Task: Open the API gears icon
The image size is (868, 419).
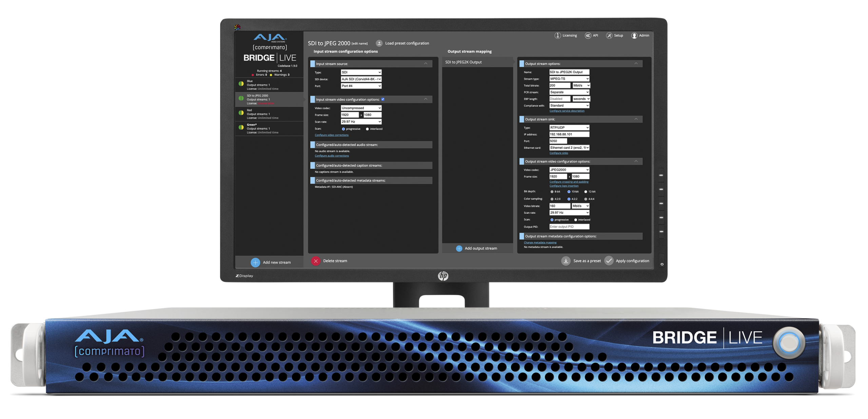Action: 588,36
